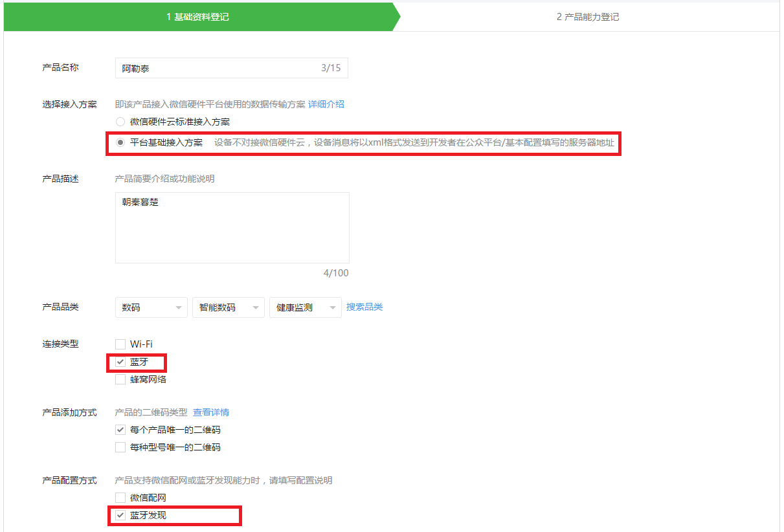
Task: Click the 产品描述 text area
Action: click(232, 228)
